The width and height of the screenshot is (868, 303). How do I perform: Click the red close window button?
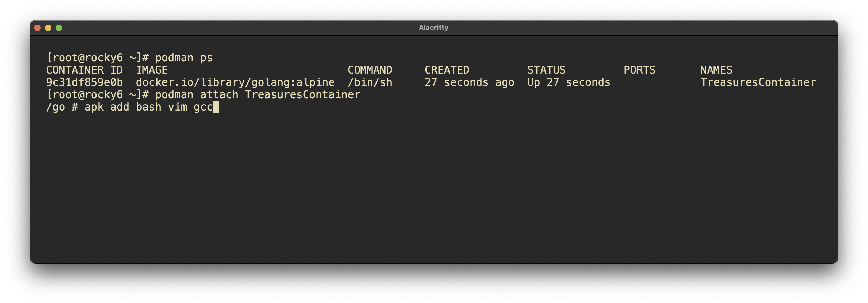coord(37,28)
